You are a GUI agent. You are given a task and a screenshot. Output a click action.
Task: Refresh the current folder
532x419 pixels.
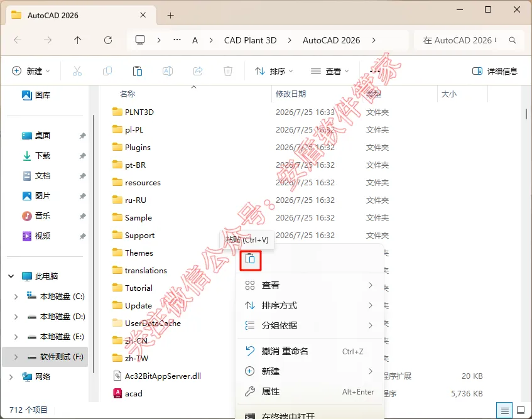point(108,40)
